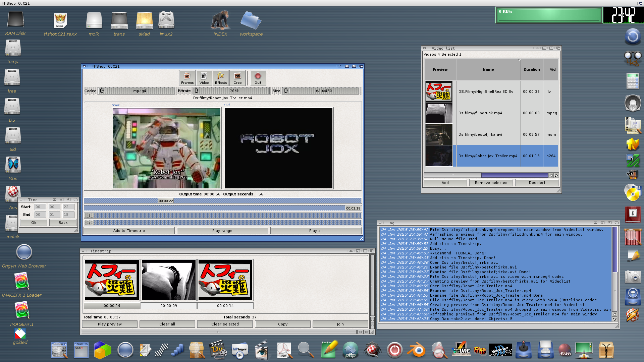Open the RAM Disk desktop icon
Viewport: 644px width, 362px height.
[x=15, y=23]
